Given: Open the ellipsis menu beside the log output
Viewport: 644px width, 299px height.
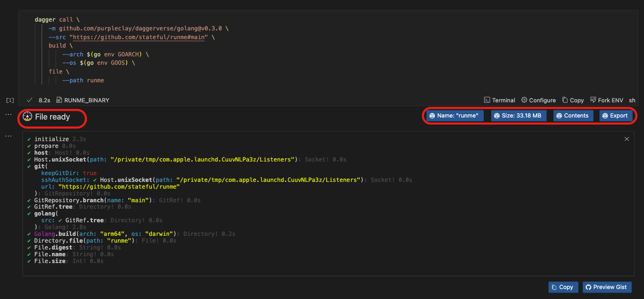Looking at the screenshot, I should (x=8, y=136).
